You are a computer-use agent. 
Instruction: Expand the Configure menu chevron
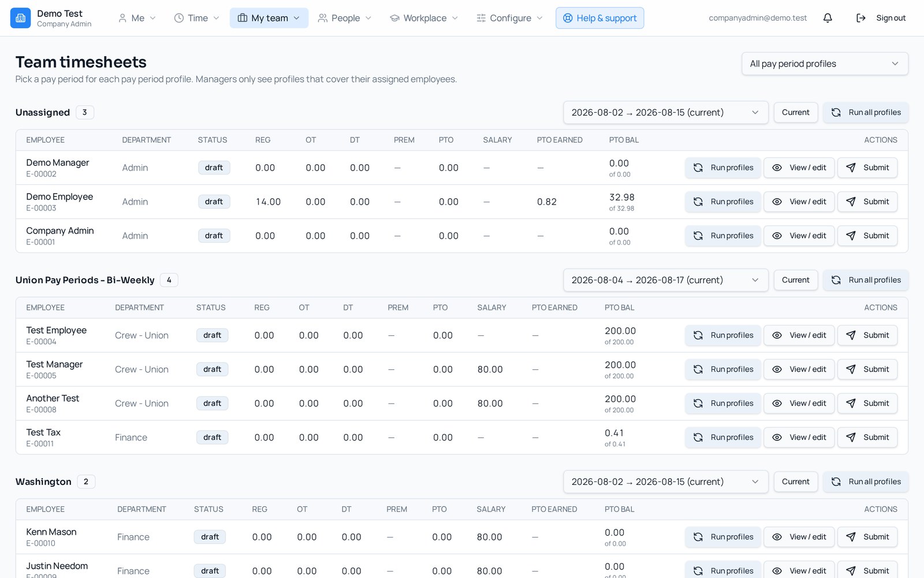tap(540, 18)
